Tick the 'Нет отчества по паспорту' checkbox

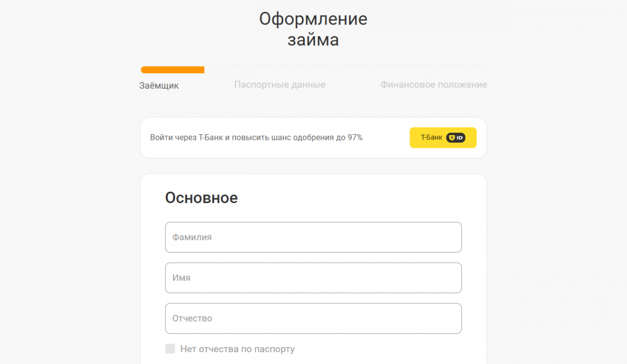[x=170, y=349]
